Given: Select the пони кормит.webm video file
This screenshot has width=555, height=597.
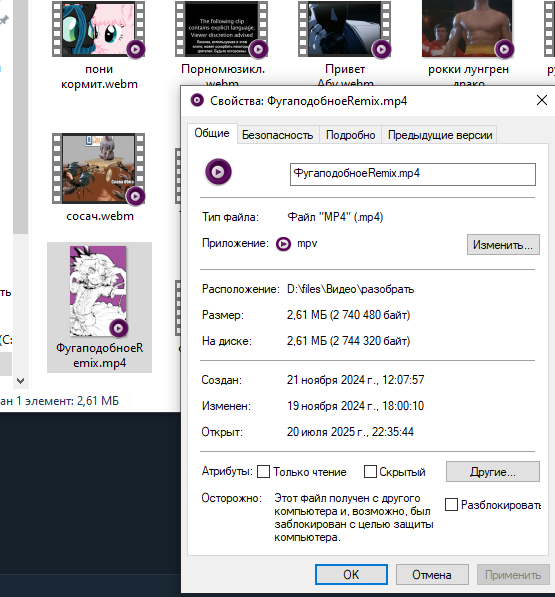Looking at the screenshot, I should 99,30.
